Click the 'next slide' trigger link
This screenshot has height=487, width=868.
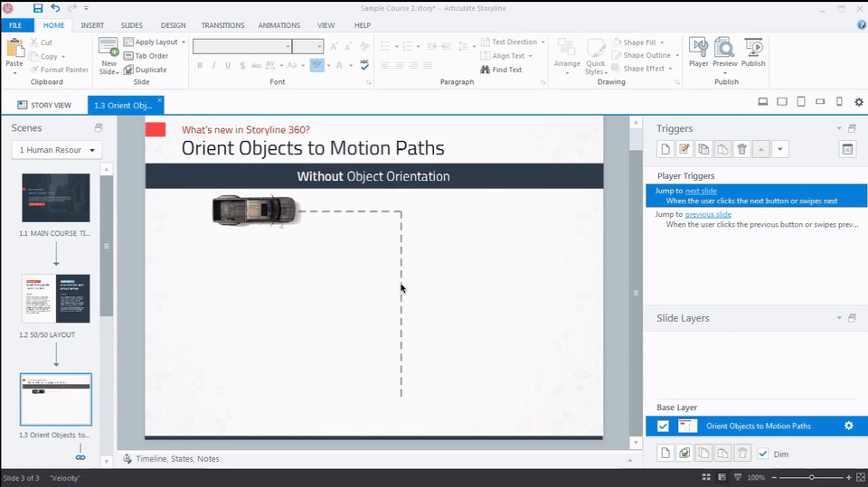[701, 191]
